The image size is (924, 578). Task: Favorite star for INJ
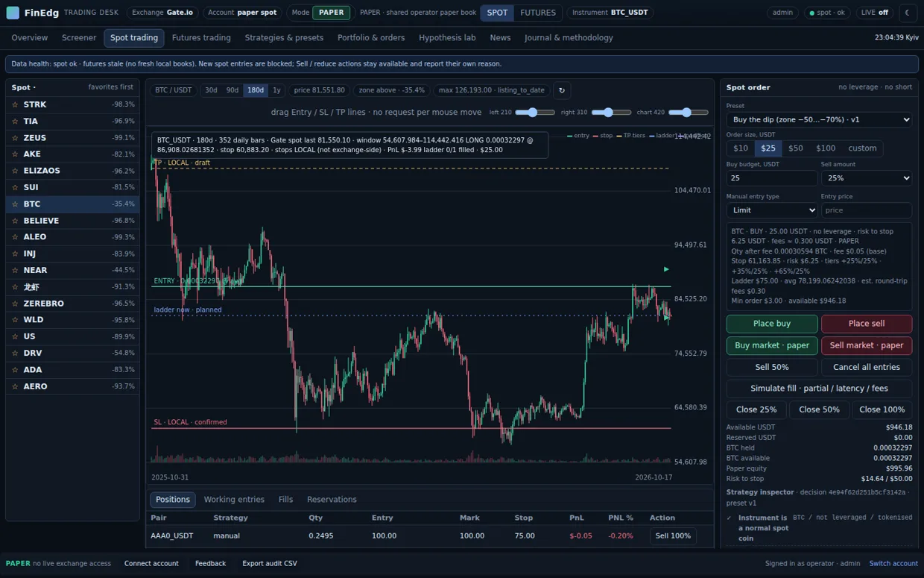click(x=15, y=254)
